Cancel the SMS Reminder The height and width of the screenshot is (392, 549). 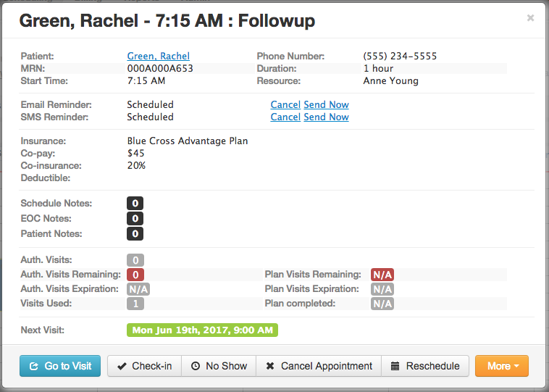(285, 117)
